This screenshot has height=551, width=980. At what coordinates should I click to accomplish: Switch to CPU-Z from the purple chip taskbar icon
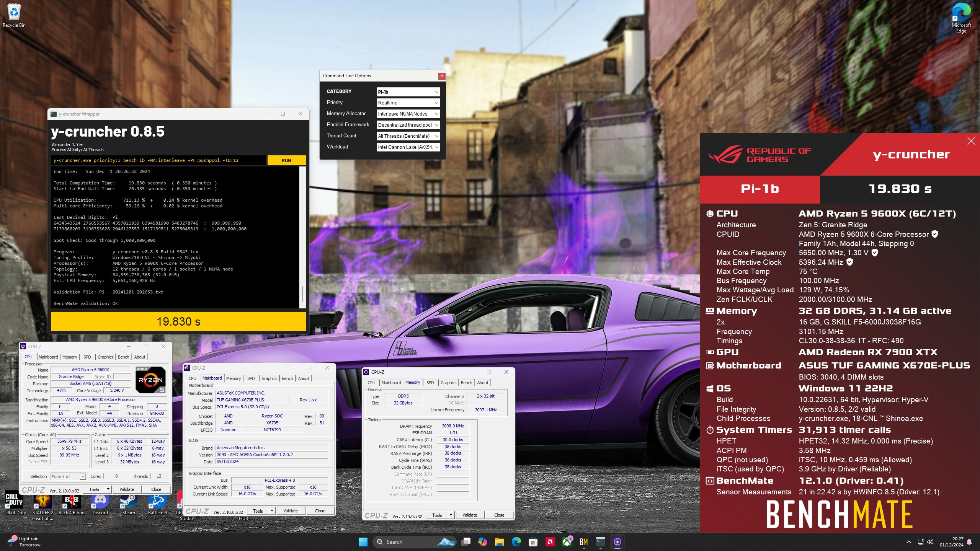point(617,542)
